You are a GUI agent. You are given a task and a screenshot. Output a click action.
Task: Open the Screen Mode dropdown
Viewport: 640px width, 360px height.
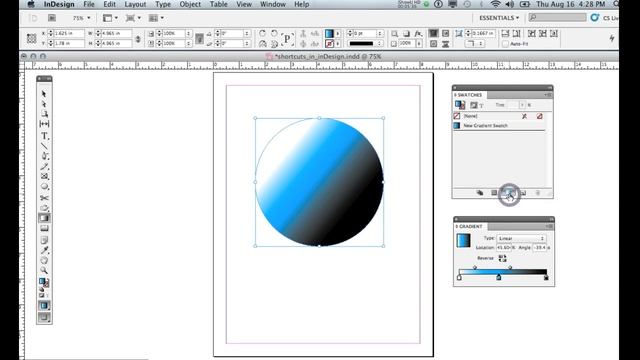pos(133,18)
